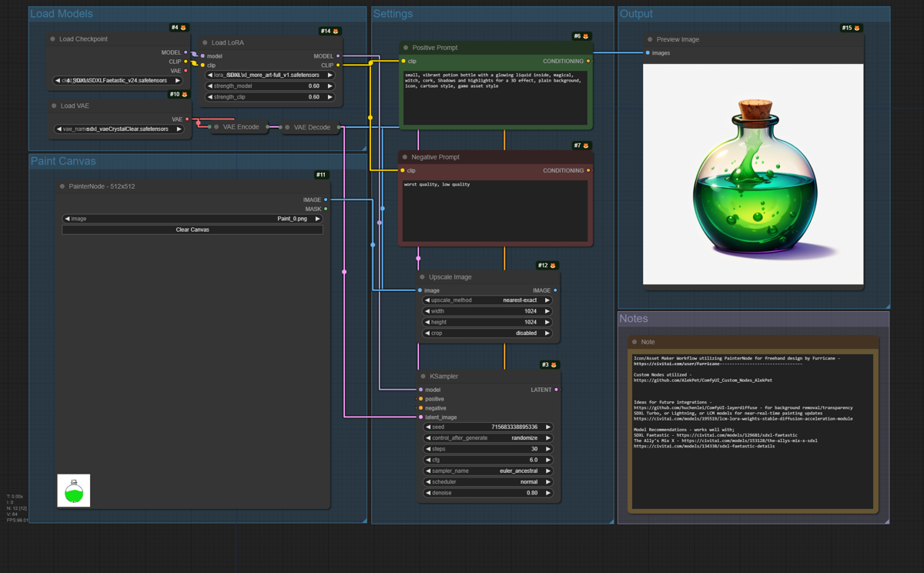Collapse the Positive Prompt node
924x573 pixels.
point(406,47)
